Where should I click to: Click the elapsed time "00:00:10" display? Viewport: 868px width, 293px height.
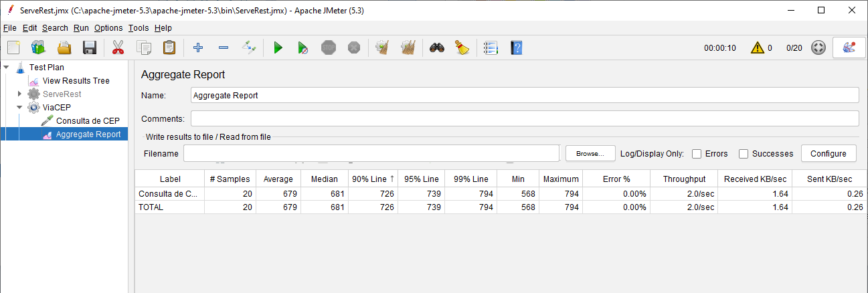click(719, 47)
